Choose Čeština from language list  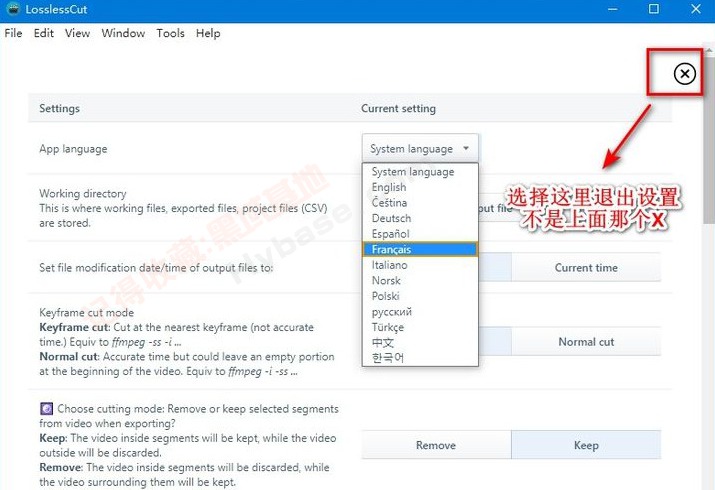click(x=420, y=203)
